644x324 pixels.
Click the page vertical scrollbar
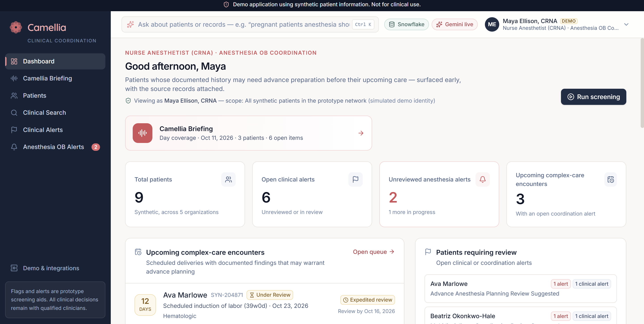coord(642,83)
